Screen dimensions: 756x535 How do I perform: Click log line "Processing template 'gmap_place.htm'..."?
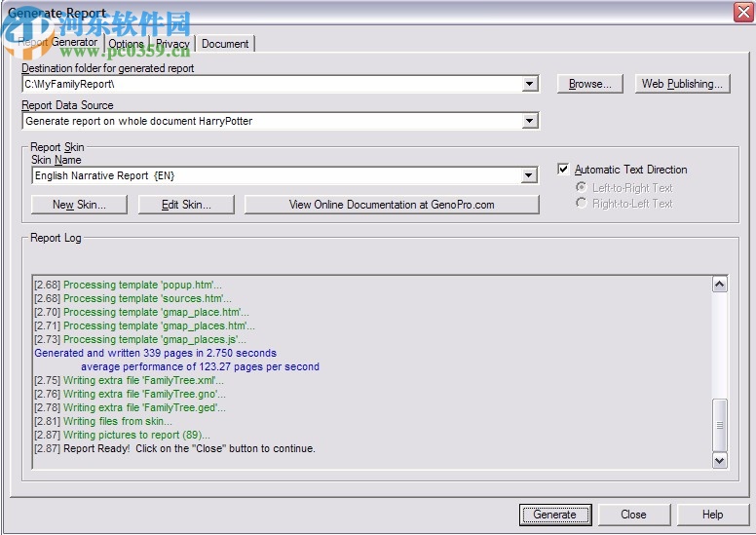click(x=141, y=312)
